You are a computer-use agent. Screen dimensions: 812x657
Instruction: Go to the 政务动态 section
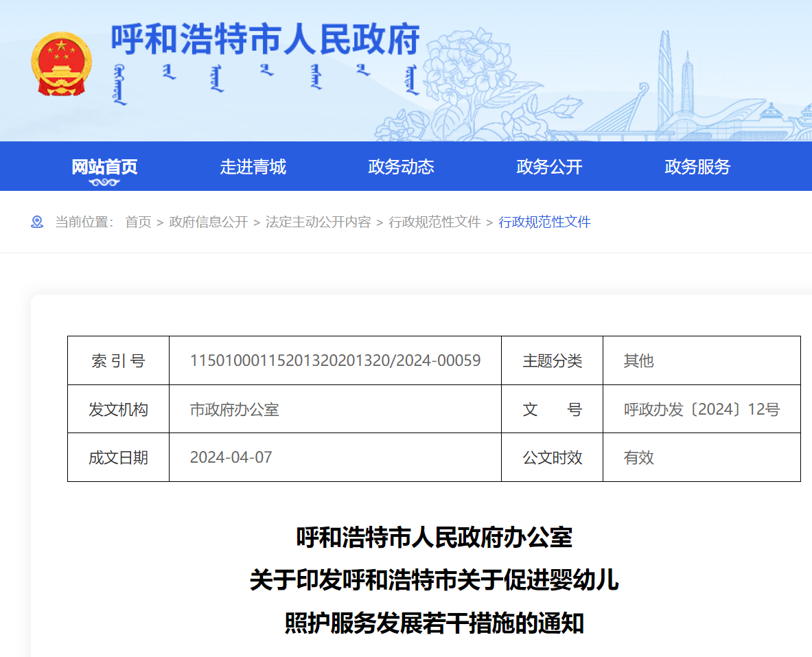click(x=401, y=167)
